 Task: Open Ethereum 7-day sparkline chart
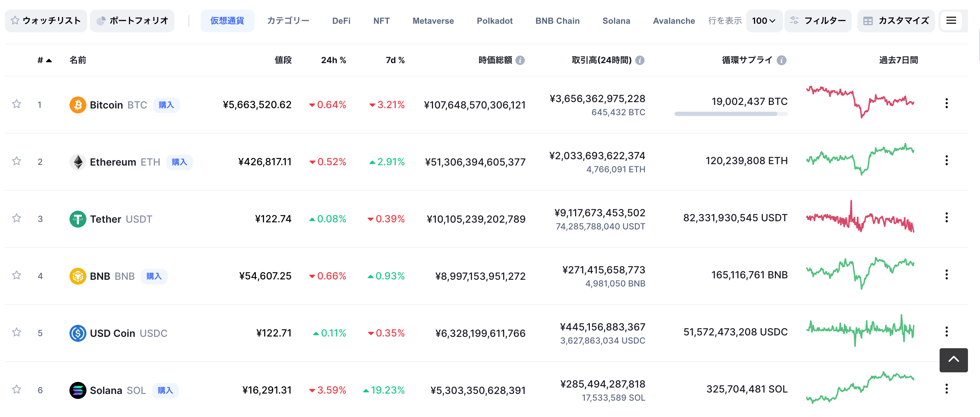click(860, 159)
